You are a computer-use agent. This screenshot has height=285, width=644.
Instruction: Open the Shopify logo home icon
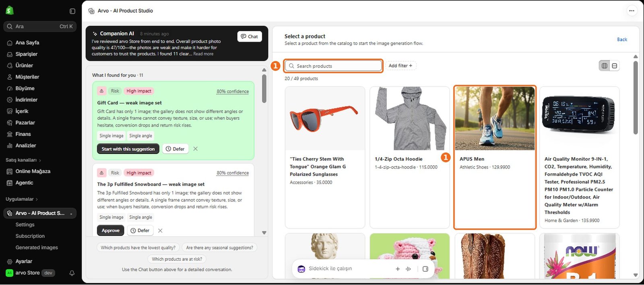[10, 10]
